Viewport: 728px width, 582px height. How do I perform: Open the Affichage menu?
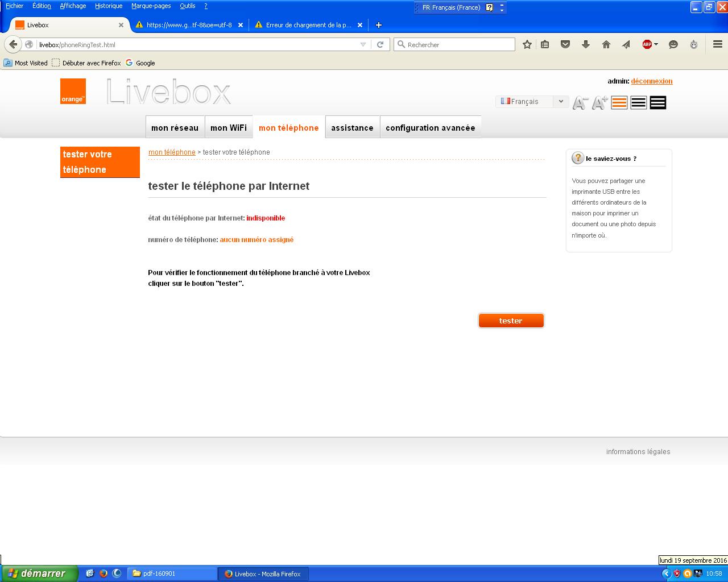(x=73, y=6)
